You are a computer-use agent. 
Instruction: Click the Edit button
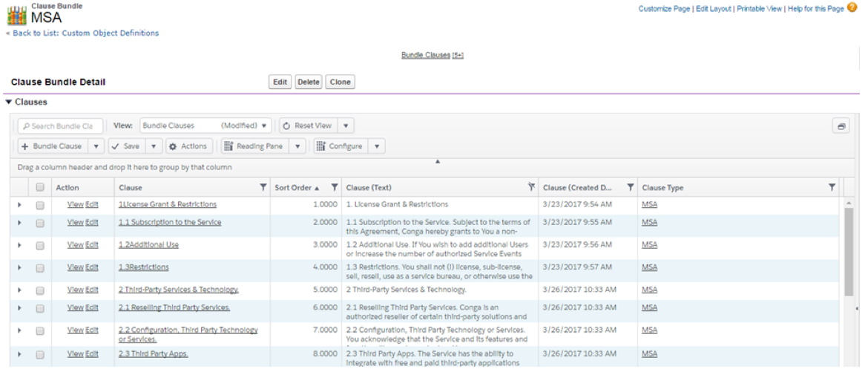pyautogui.click(x=280, y=82)
